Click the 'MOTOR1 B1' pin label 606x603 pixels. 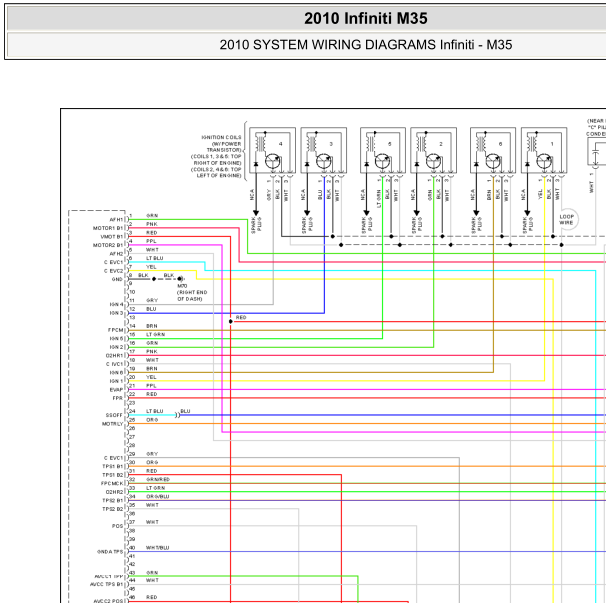click(x=108, y=228)
